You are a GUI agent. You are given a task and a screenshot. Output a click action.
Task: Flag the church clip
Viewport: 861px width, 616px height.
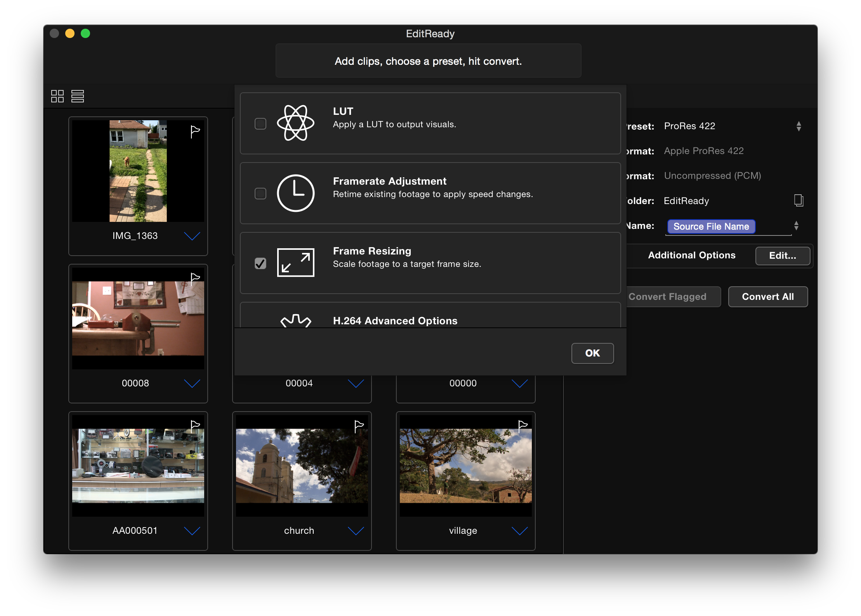coord(359,426)
